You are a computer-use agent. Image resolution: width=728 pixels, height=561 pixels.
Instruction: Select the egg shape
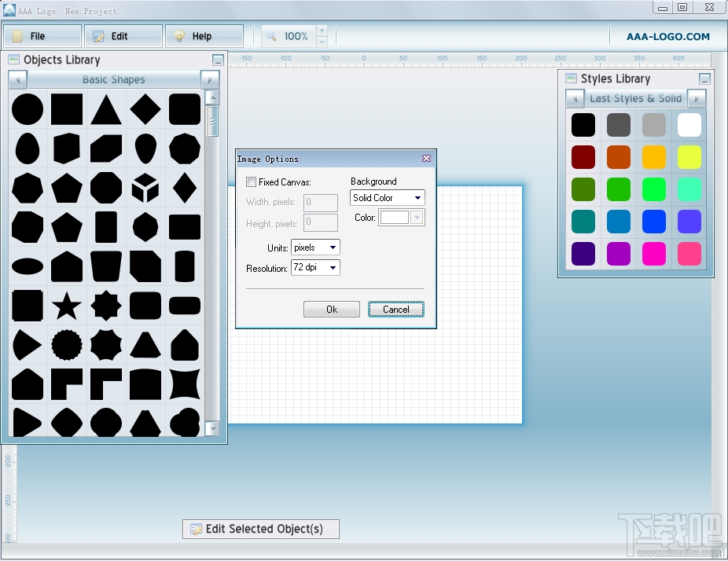click(28, 148)
